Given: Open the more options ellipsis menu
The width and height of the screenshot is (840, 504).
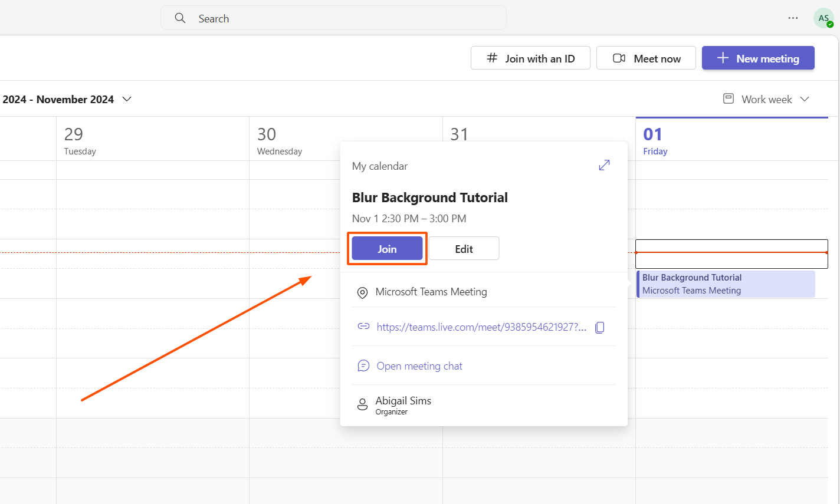Looking at the screenshot, I should pos(793,18).
